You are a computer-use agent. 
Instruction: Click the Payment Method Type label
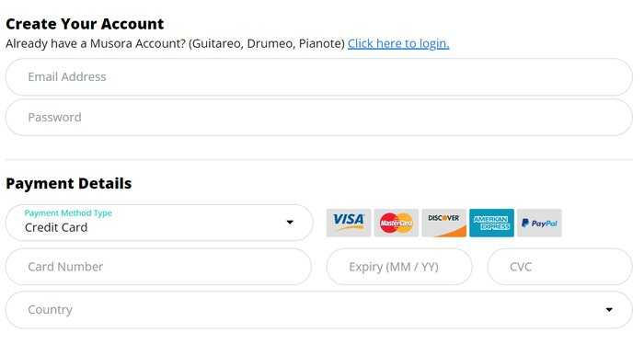(68, 212)
